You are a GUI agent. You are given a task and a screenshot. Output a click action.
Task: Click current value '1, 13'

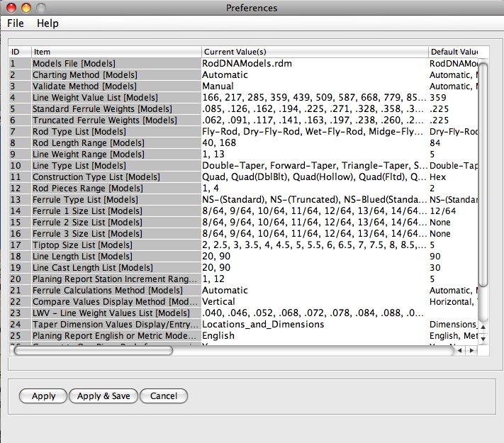[x=315, y=154]
